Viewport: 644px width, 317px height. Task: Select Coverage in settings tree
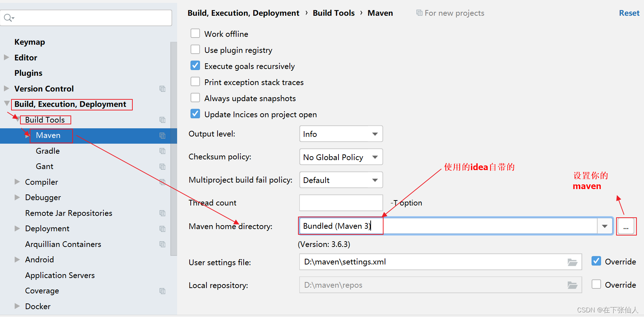point(42,291)
